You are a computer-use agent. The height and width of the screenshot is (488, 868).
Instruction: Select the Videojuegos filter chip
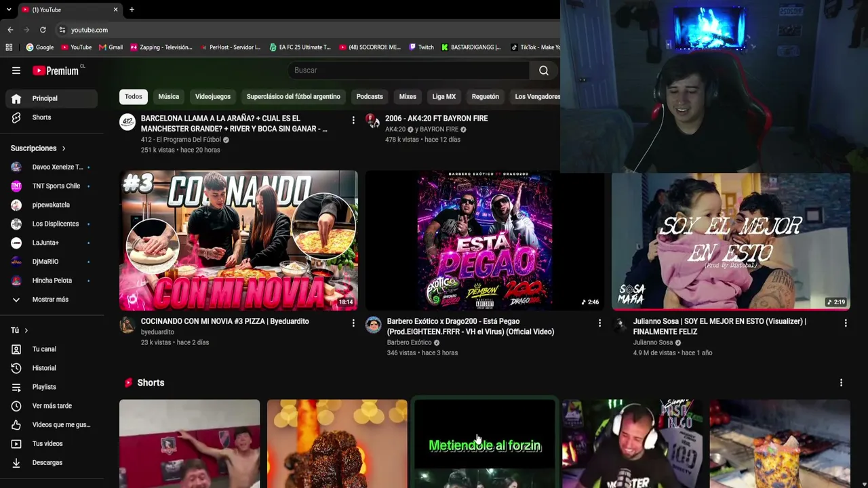pos(213,96)
